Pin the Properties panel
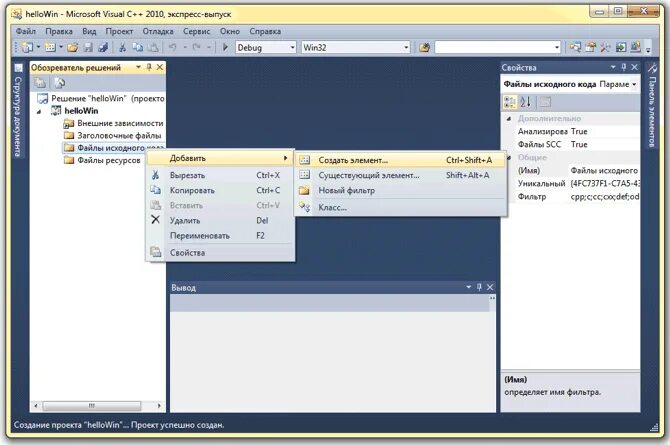Viewport: 670px width, 445px height. (624, 67)
